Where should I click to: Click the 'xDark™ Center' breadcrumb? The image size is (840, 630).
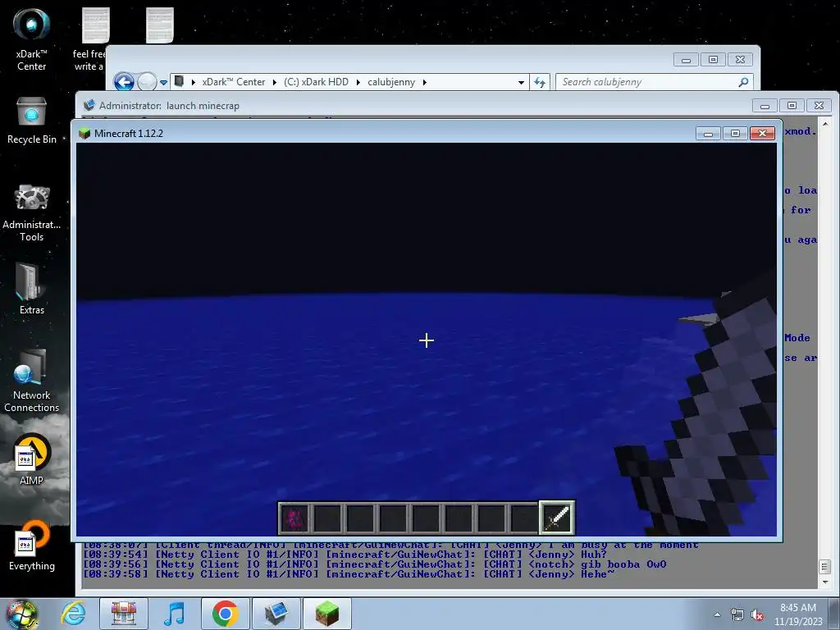tap(234, 82)
